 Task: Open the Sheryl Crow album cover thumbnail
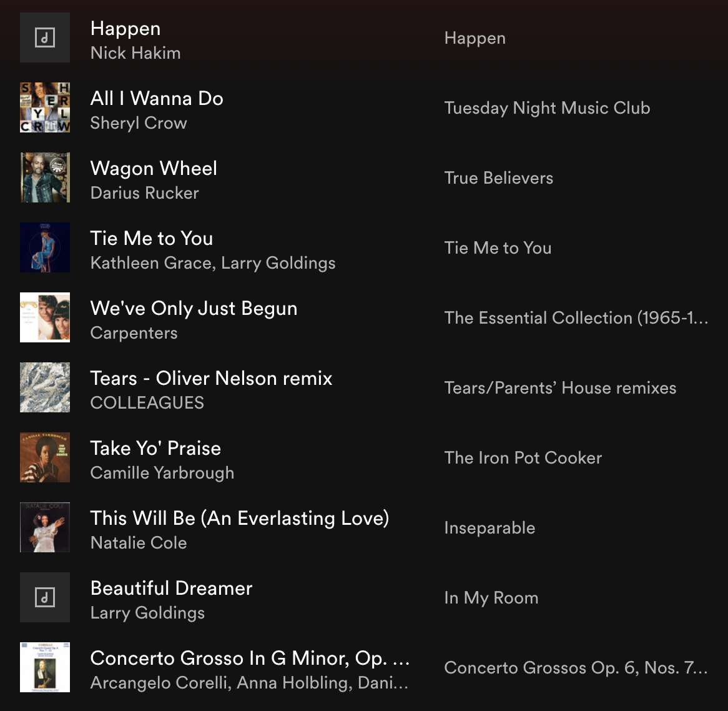tap(45, 107)
